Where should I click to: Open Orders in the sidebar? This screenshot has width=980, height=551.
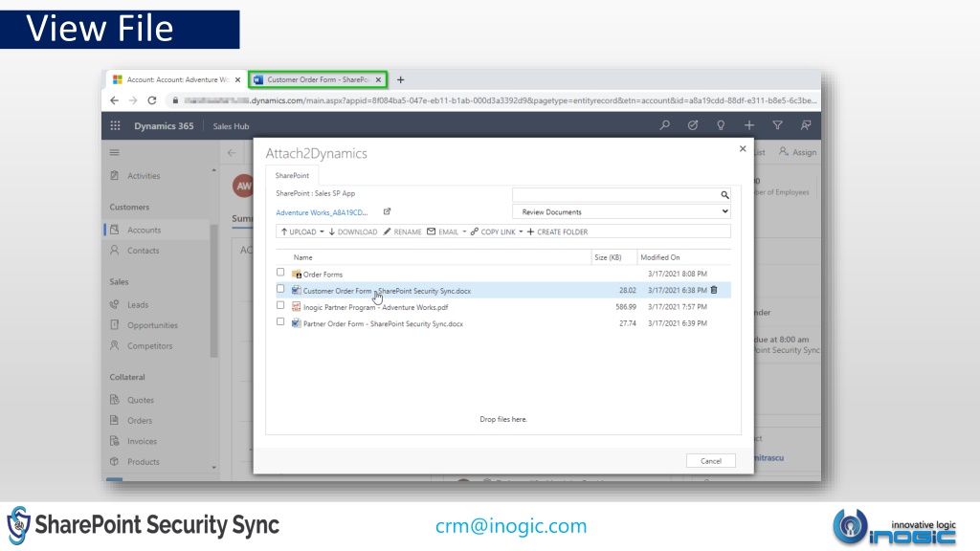140,421
